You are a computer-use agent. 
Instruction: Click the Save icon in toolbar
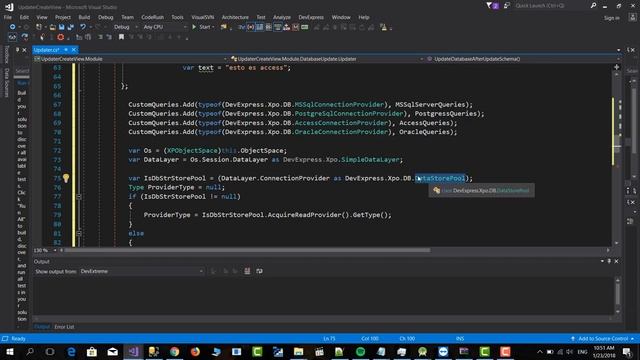tap(61, 27)
